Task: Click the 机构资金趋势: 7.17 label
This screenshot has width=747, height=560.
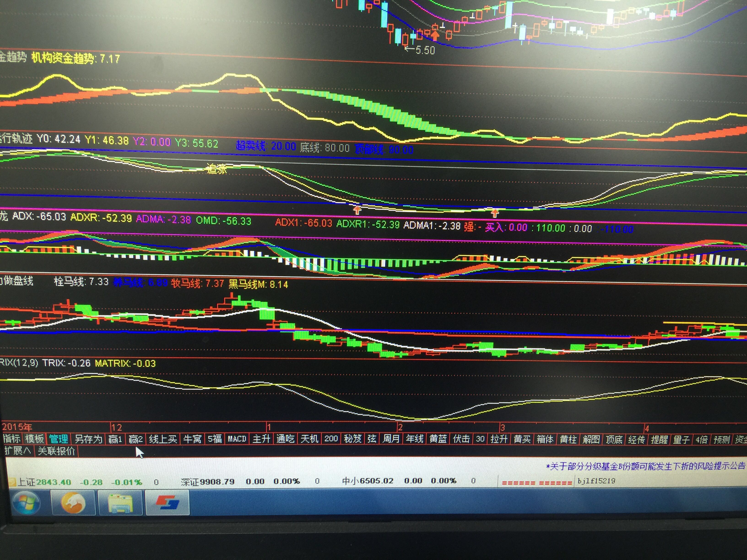Action: (76, 58)
